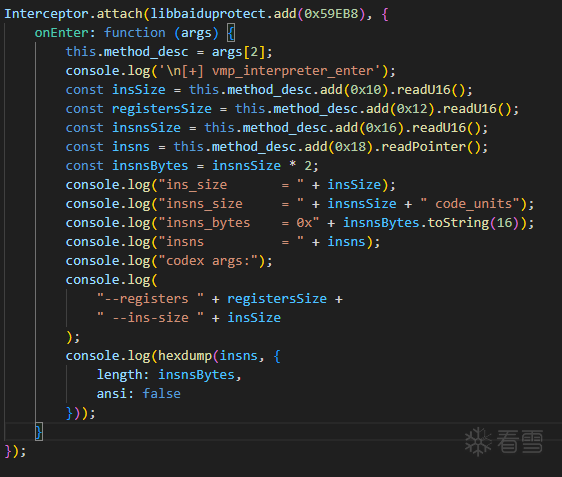This screenshot has height=477, width=562.
Task: Click the offset '0x16' value
Action: (381, 128)
